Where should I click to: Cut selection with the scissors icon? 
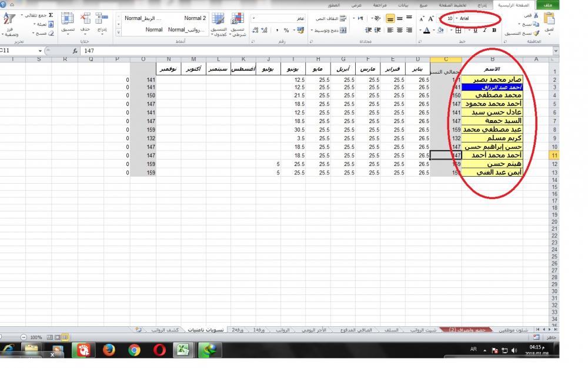pos(536,15)
